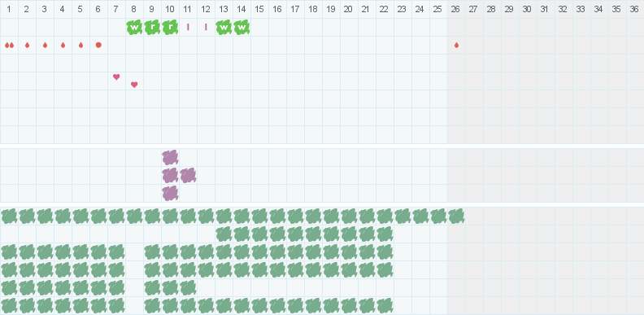
Task: Select the green 'w' marker on day 13
Action: click(x=224, y=28)
